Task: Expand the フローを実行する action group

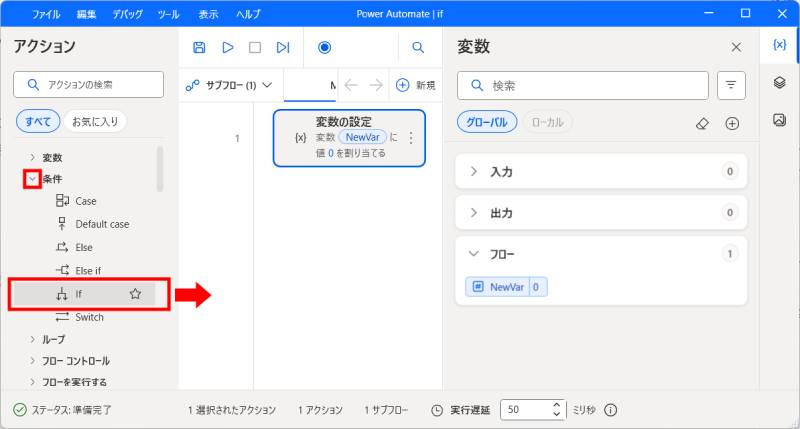Action: click(33, 382)
